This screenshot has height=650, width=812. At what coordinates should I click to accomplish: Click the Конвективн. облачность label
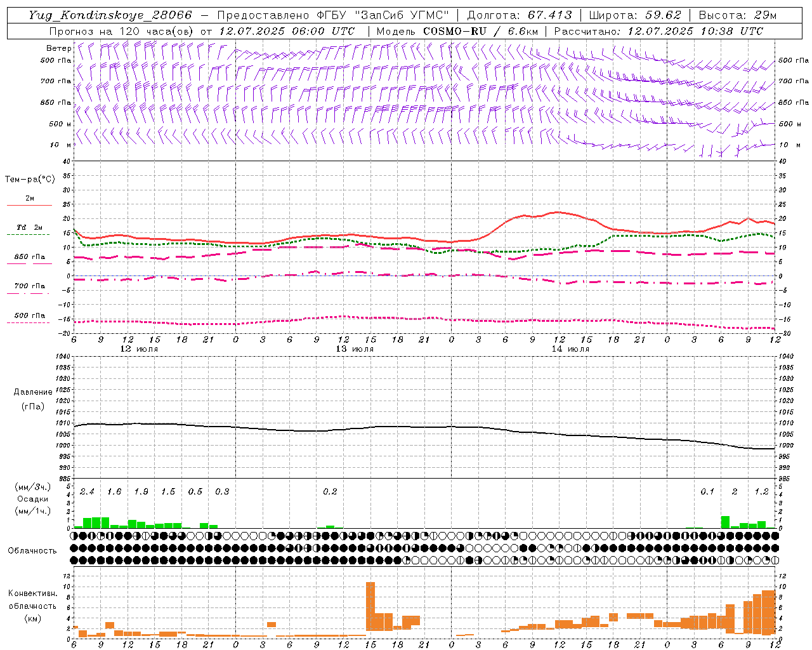[x=32, y=600]
